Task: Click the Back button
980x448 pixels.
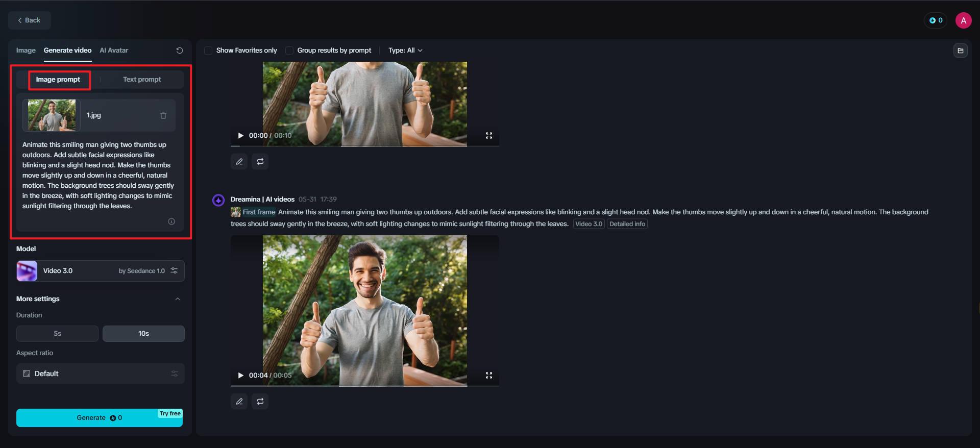Action: click(29, 20)
